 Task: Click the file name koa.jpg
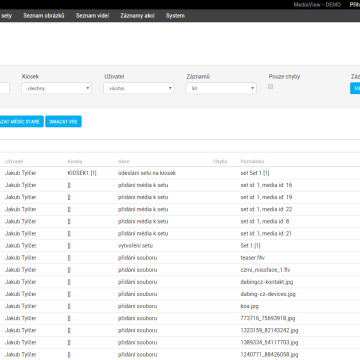click(250, 306)
